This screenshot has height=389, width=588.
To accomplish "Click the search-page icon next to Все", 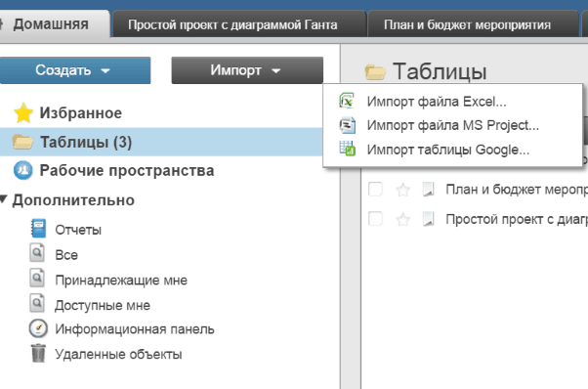I will 37,253.
